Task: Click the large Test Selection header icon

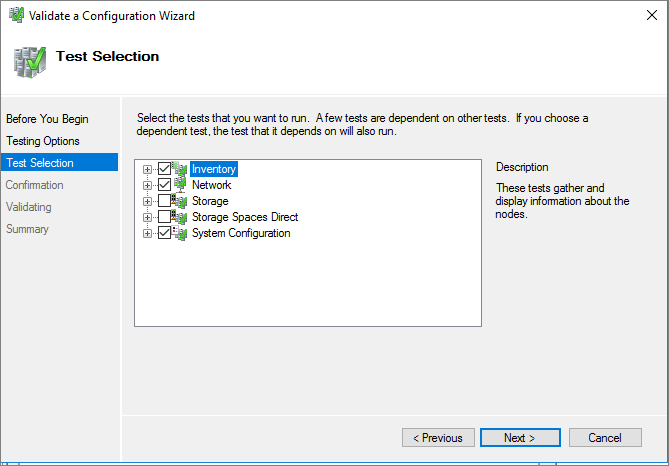Action: (x=29, y=62)
